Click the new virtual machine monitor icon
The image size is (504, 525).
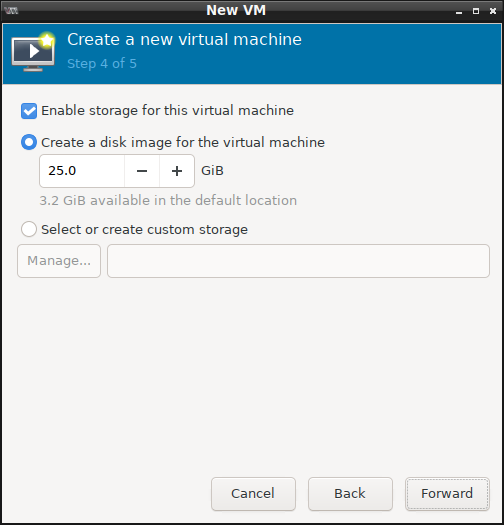coord(33,52)
